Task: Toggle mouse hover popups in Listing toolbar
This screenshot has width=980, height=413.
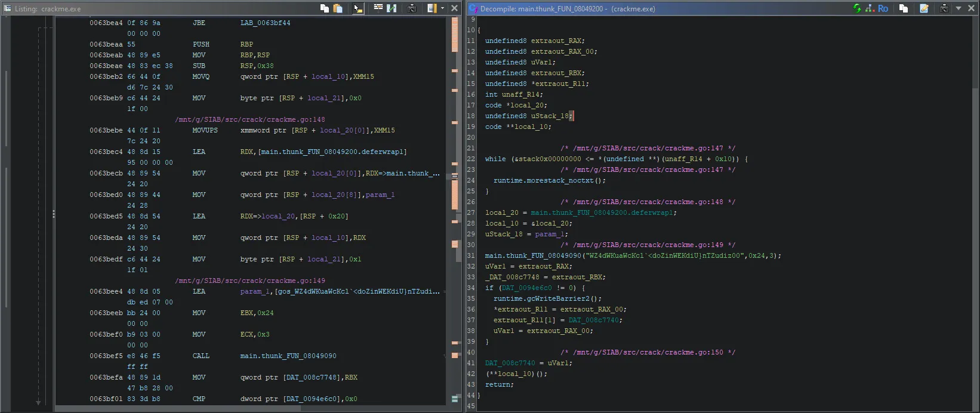Action: (357, 8)
